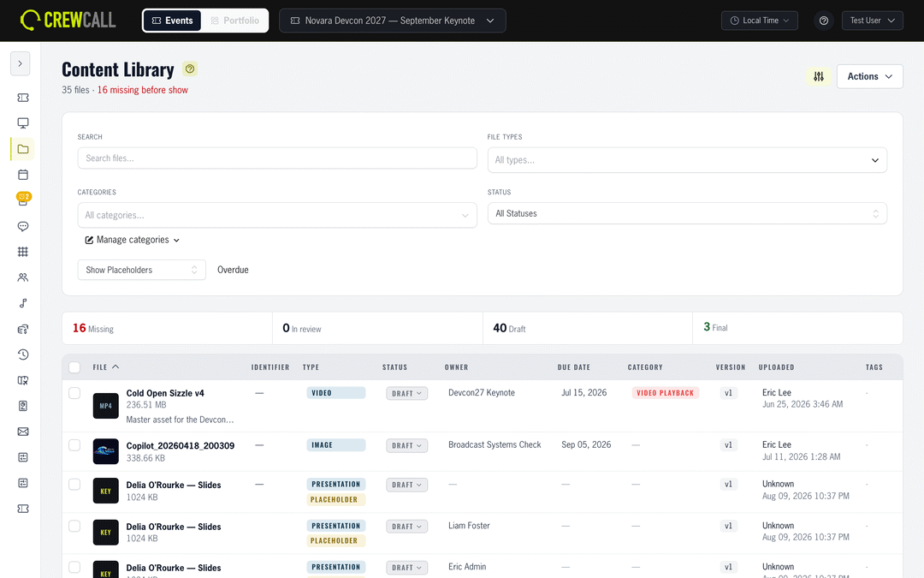Image resolution: width=924 pixels, height=578 pixels.
Task: Open the grid icon in the sidebar
Action: 23,252
